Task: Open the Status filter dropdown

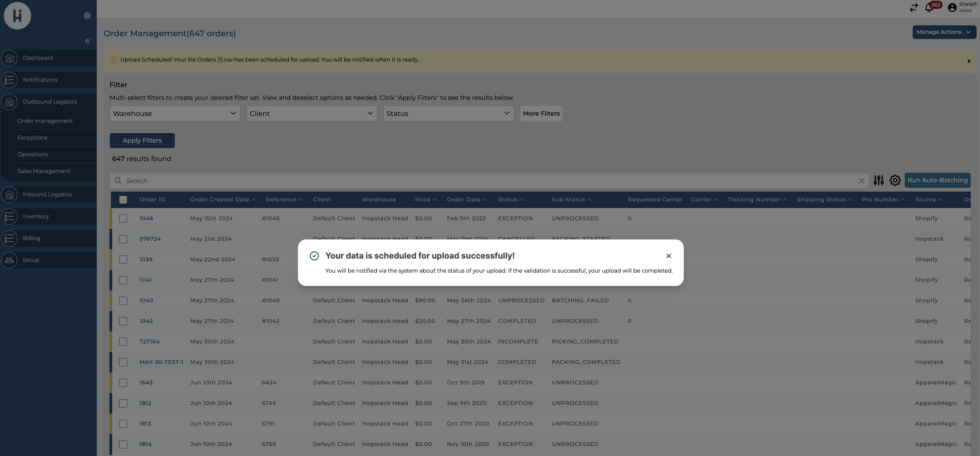Action: pos(448,114)
